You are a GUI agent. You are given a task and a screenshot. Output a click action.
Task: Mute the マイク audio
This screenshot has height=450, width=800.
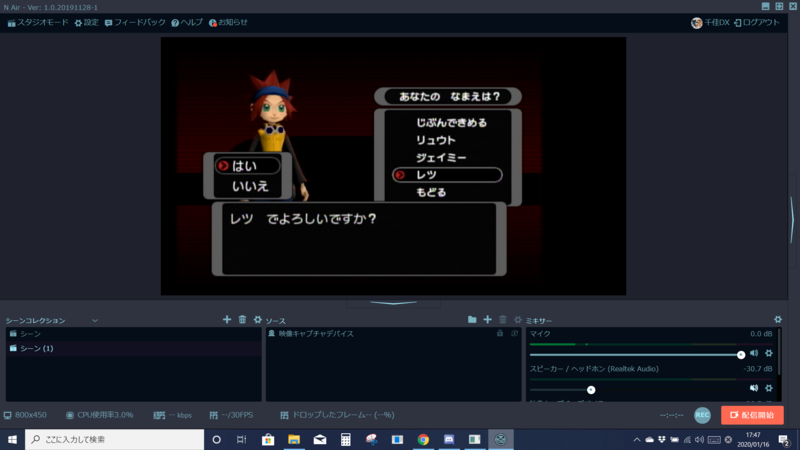[x=754, y=353]
